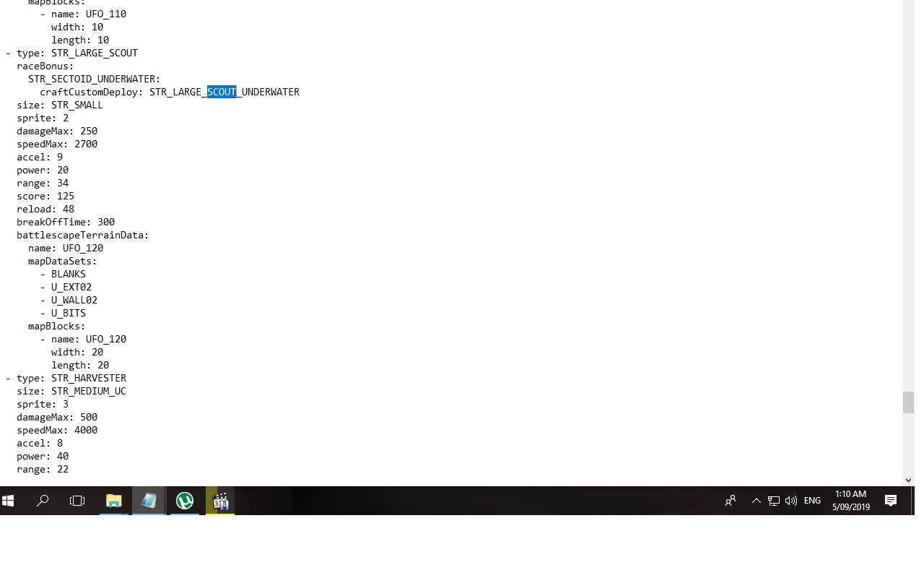Open taskbar search magnifier

pyautogui.click(x=43, y=500)
